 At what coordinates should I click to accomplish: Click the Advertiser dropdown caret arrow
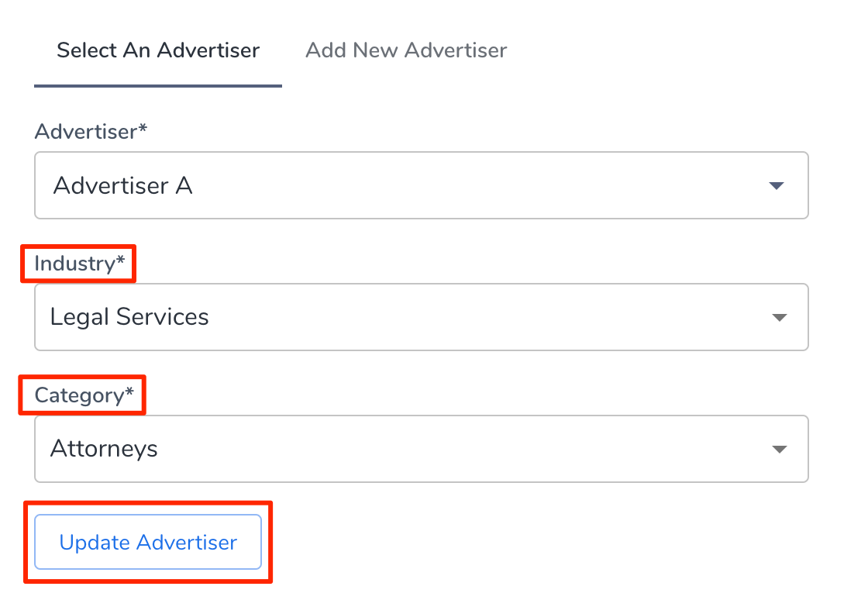coord(776,186)
